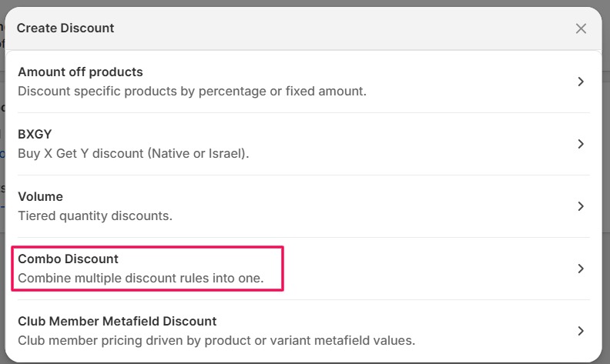Click the Create Discount dialog title
The image size is (610, 364).
(65, 28)
